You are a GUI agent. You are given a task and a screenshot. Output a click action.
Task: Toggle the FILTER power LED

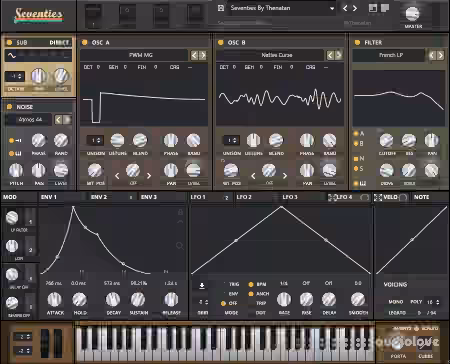click(357, 42)
